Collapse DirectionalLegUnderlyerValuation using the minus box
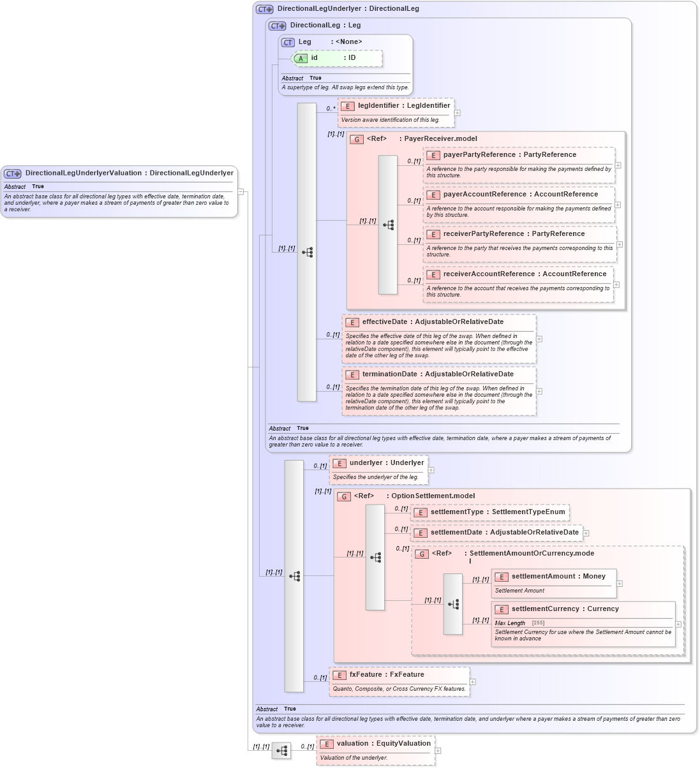Image resolution: width=700 pixels, height=768 pixels. (240, 190)
